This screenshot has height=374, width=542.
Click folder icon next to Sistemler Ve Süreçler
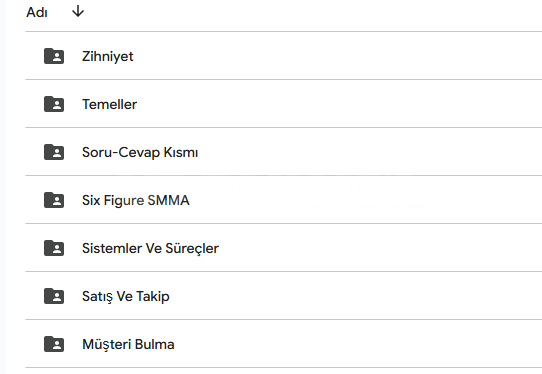(x=54, y=248)
